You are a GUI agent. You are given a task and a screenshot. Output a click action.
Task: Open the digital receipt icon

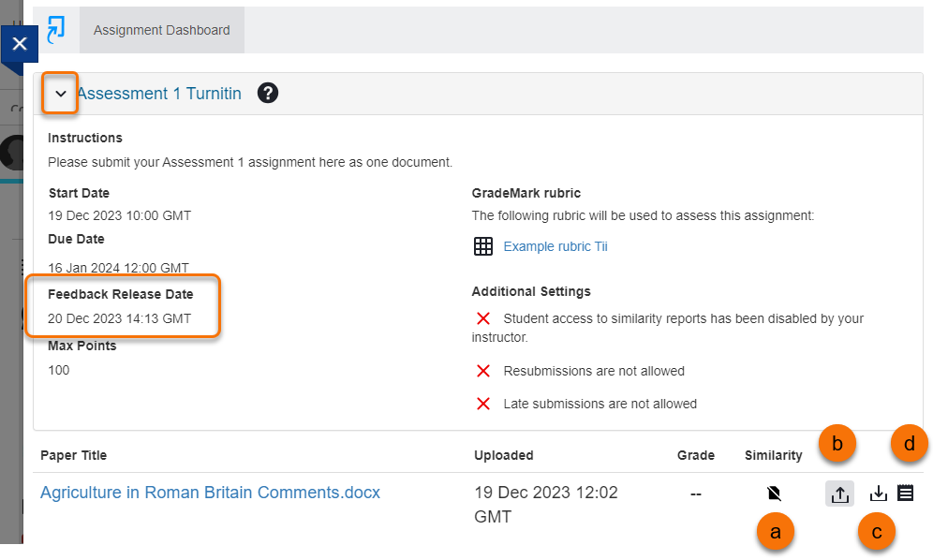[x=905, y=493]
